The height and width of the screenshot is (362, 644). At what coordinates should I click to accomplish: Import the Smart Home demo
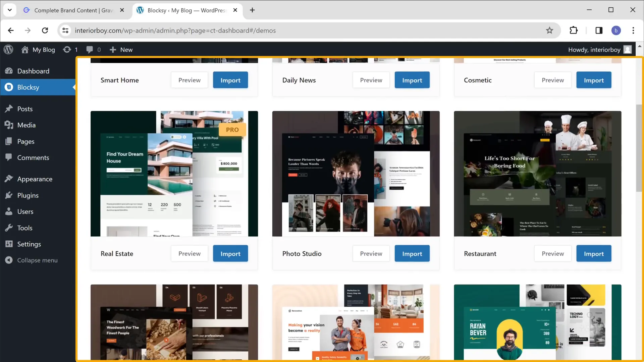[x=230, y=80]
